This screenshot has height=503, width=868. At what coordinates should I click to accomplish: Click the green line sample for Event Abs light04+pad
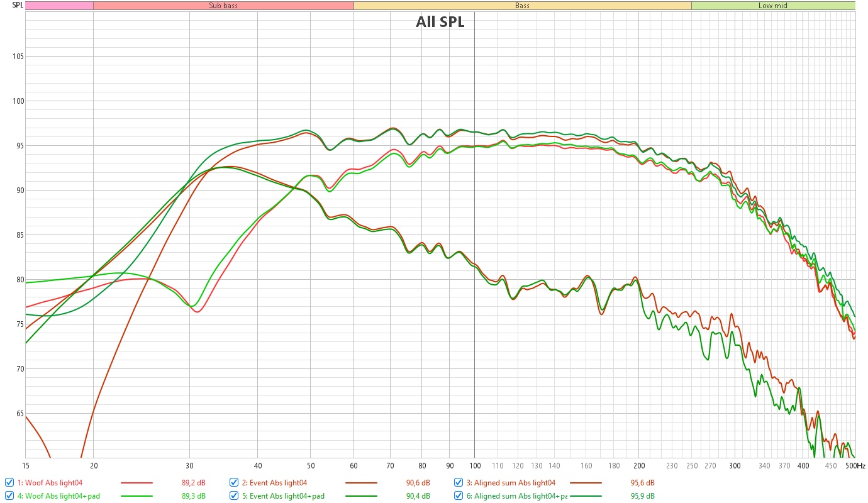362,496
